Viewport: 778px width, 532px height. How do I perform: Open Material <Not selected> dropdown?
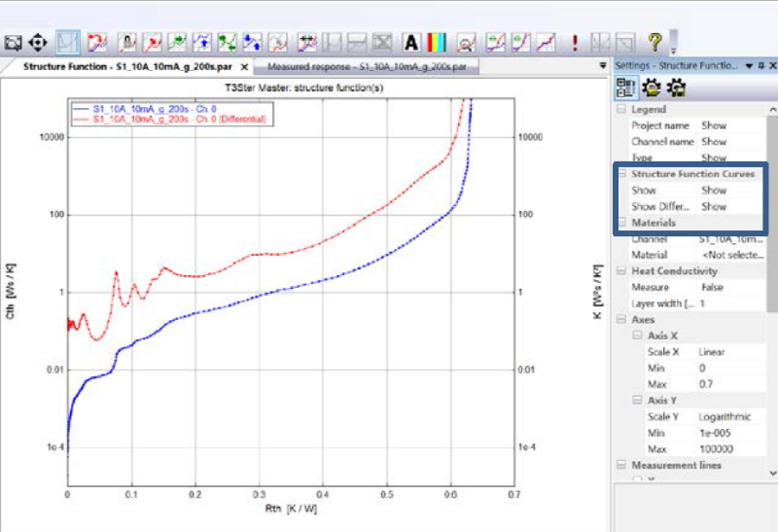(731, 255)
